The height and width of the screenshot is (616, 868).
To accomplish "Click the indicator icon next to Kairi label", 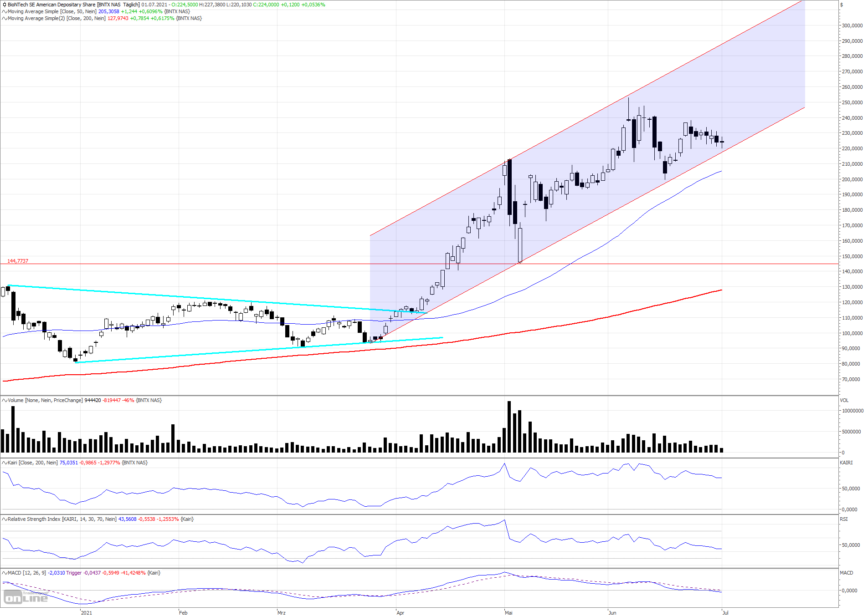I will (x=5, y=463).
